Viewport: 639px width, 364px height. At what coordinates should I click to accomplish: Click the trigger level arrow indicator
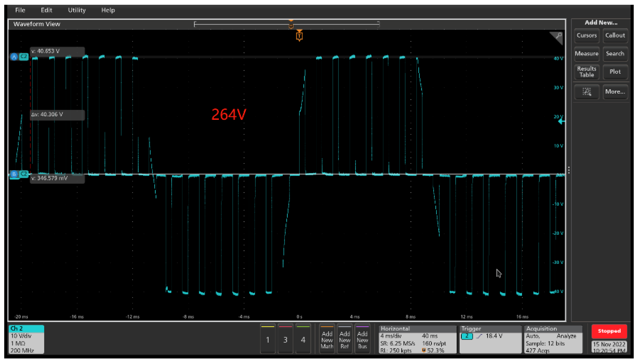(562, 122)
